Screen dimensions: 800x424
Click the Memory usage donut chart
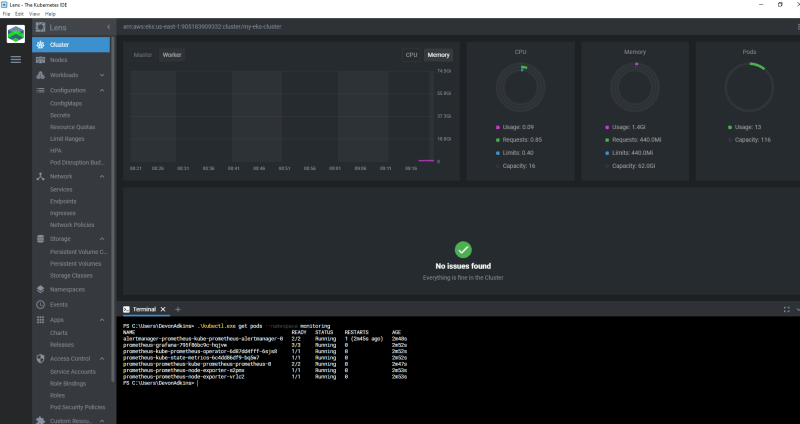(635, 88)
